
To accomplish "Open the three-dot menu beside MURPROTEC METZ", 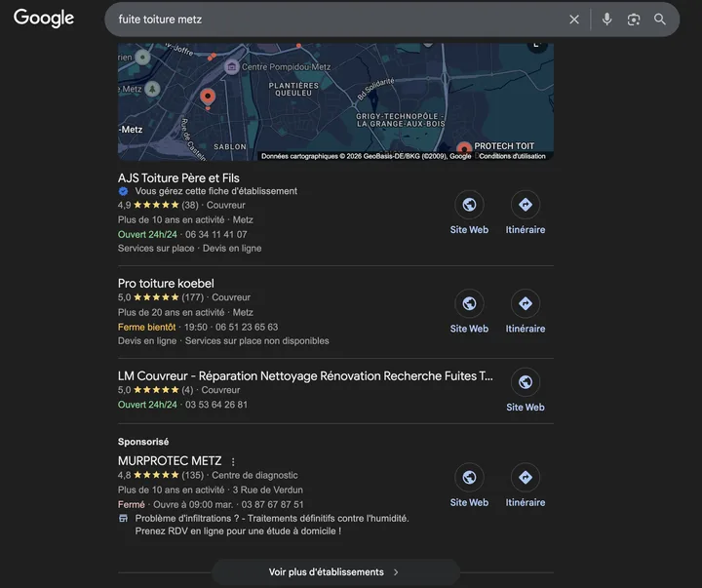I will tap(233, 461).
